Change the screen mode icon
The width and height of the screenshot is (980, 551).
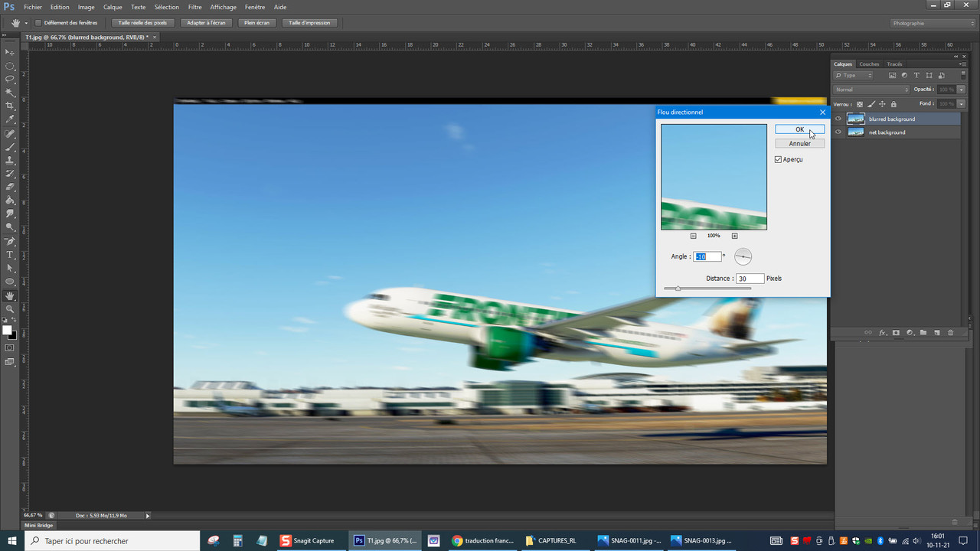tap(10, 362)
